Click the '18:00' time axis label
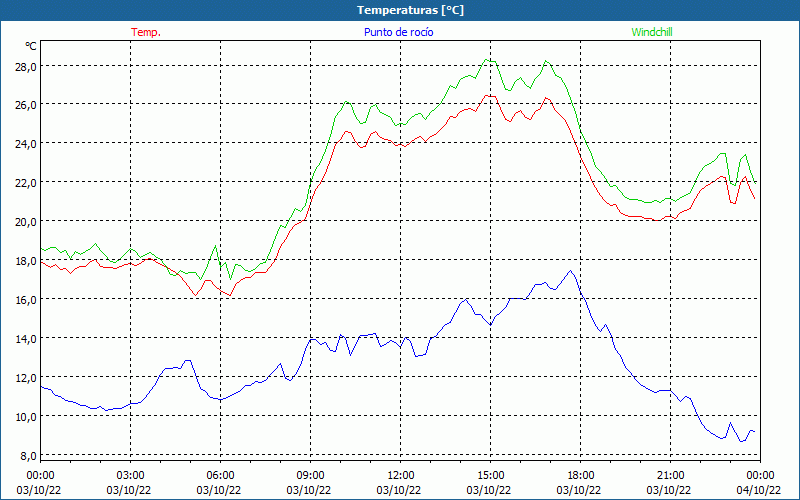This screenshot has height=500, width=800. [x=580, y=476]
